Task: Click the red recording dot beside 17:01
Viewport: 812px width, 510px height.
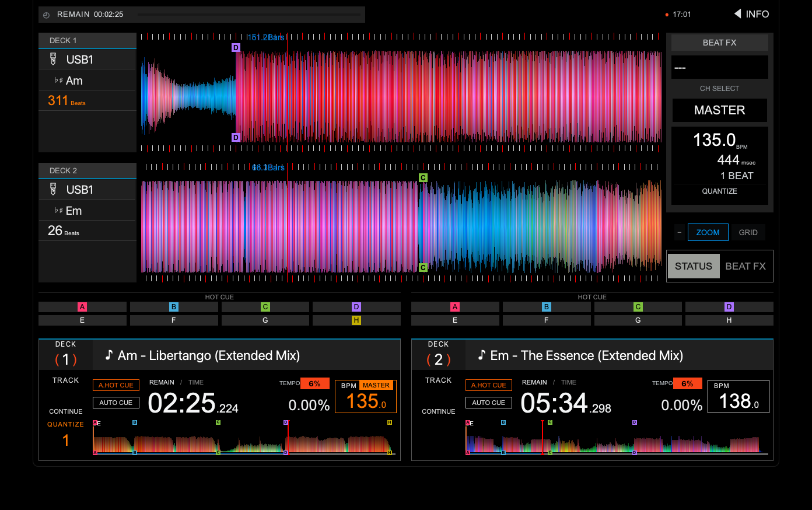Action: click(x=667, y=15)
